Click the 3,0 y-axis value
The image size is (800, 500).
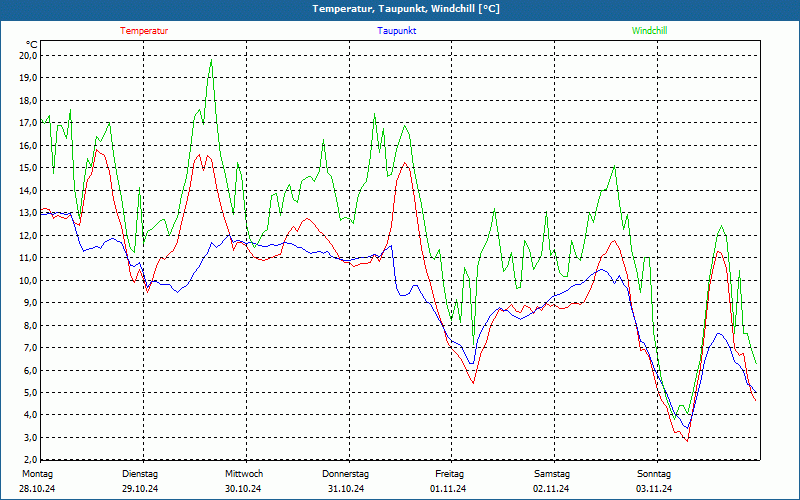tap(31, 437)
